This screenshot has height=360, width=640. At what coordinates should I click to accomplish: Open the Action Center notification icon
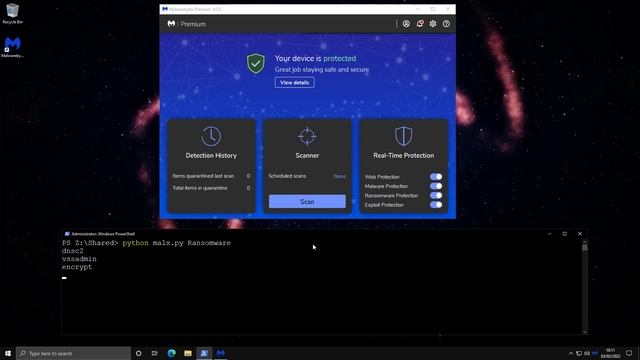click(629, 353)
